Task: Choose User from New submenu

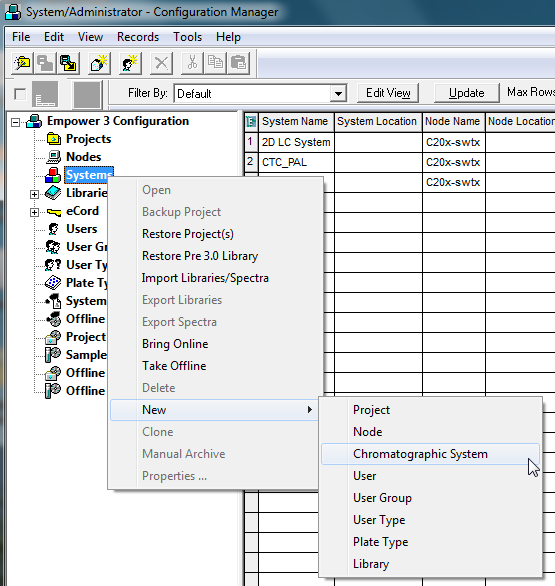Action: (430, 476)
